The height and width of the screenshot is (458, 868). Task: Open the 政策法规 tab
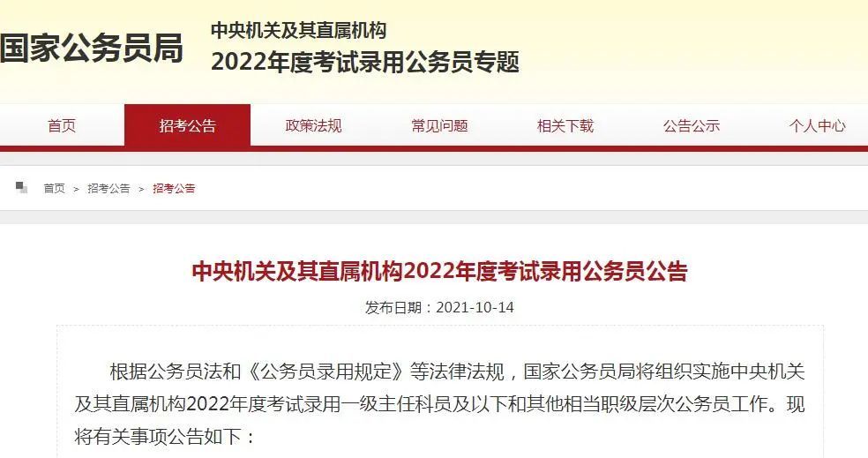coord(313,125)
